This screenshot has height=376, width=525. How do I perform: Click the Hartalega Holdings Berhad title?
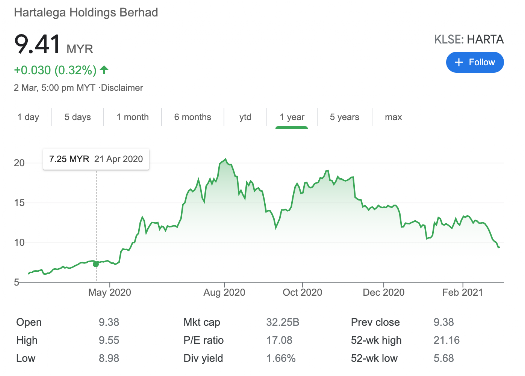click(86, 12)
